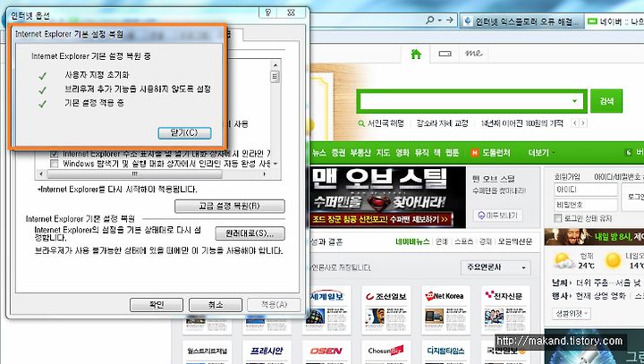644x364 pixels.
Task: Click the green 검색 button on Naver
Action: click(606, 101)
